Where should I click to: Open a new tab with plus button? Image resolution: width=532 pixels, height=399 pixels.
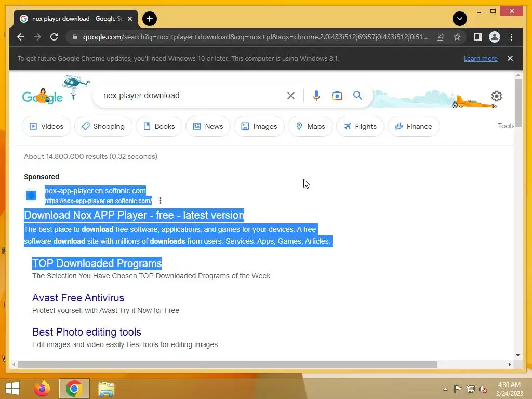[x=149, y=19]
